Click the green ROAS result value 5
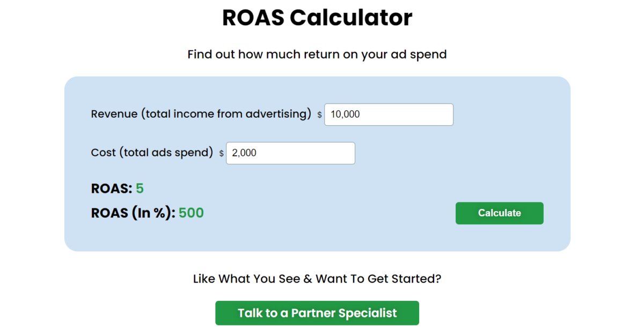 click(140, 189)
